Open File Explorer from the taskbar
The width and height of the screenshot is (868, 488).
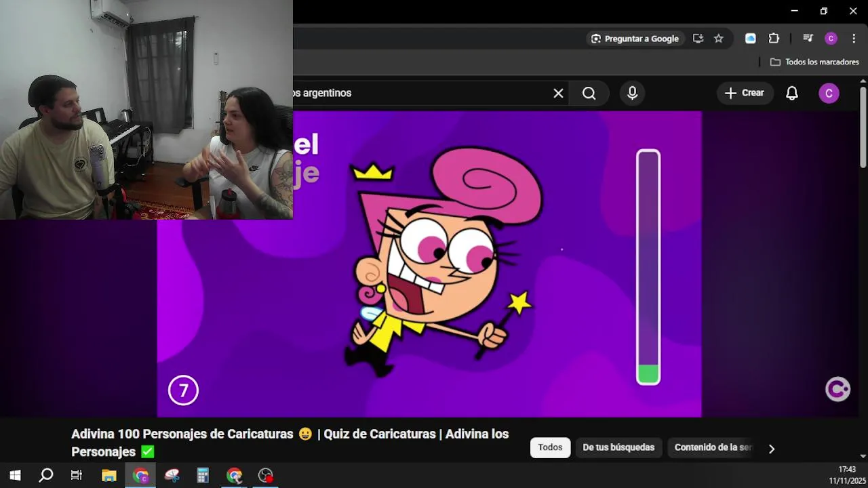[x=108, y=475]
